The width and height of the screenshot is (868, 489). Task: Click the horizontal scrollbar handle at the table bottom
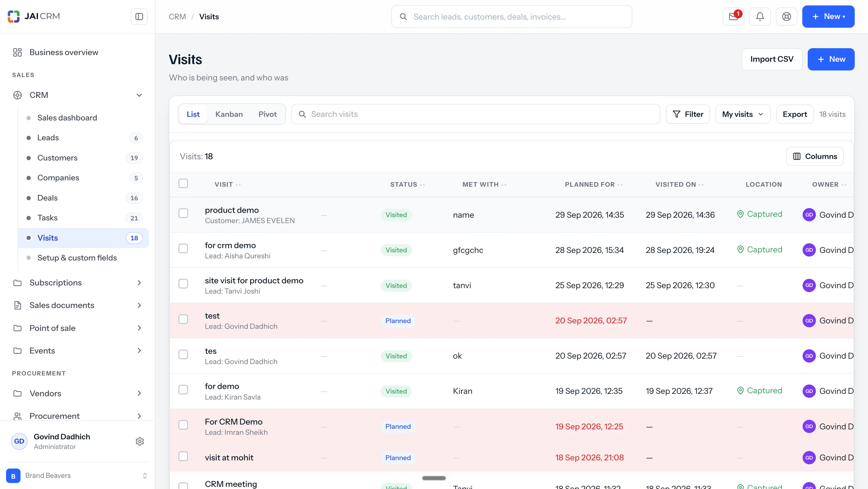tap(434, 478)
